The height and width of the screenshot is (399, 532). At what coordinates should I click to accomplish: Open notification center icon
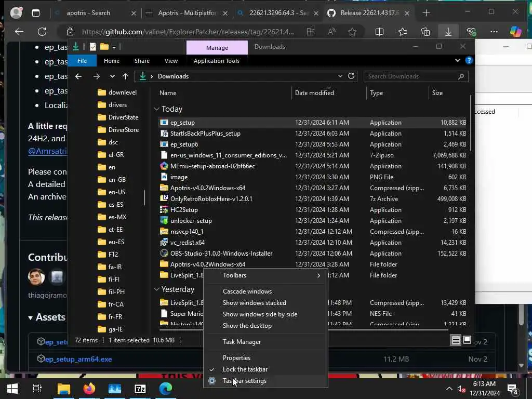(513, 390)
